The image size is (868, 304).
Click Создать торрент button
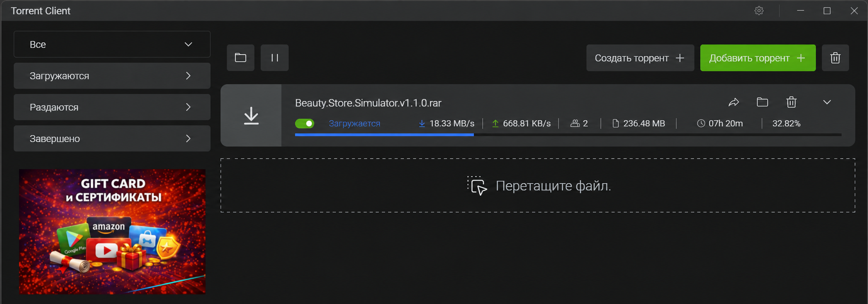point(640,58)
